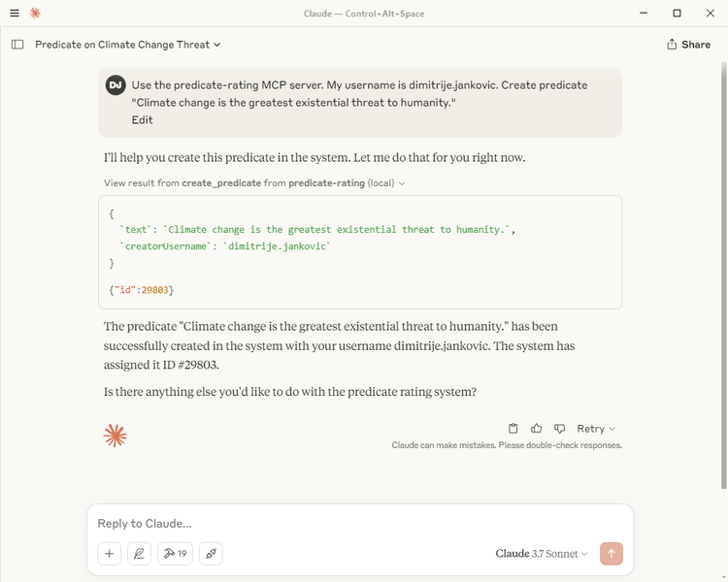728x582 pixels.
Task: Click the plus attachment button
Action: 110,554
